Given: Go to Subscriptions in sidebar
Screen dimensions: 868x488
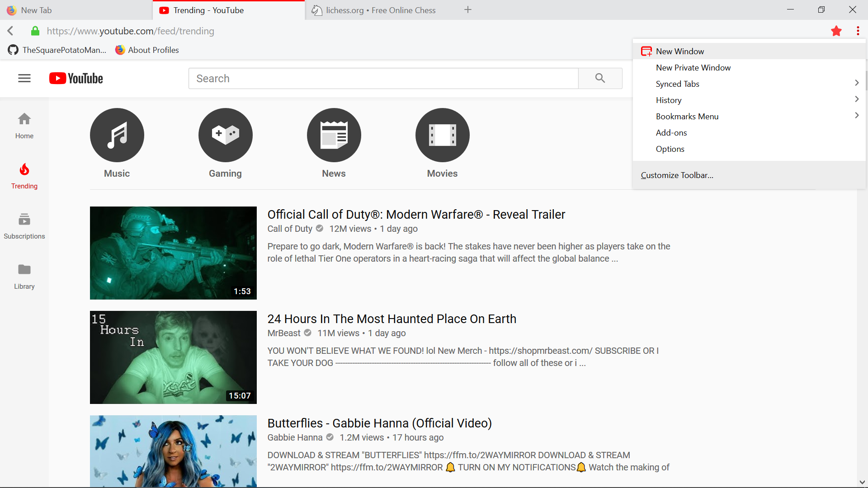Looking at the screenshot, I should pyautogui.click(x=24, y=226).
